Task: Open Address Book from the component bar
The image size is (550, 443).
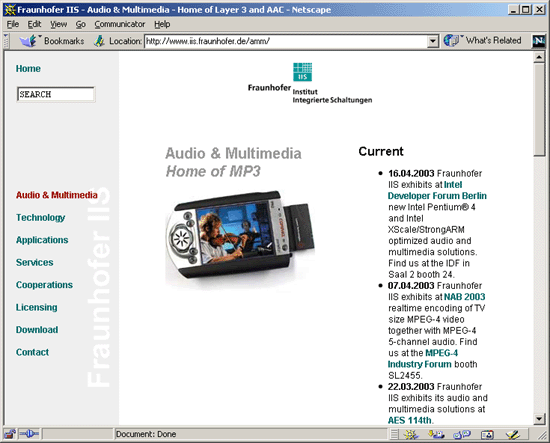Action: pos(487,435)
